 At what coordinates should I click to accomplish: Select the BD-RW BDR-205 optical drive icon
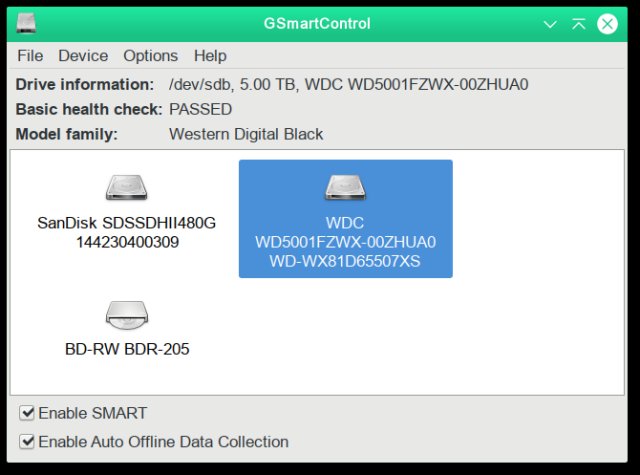(x=127, y=315)
